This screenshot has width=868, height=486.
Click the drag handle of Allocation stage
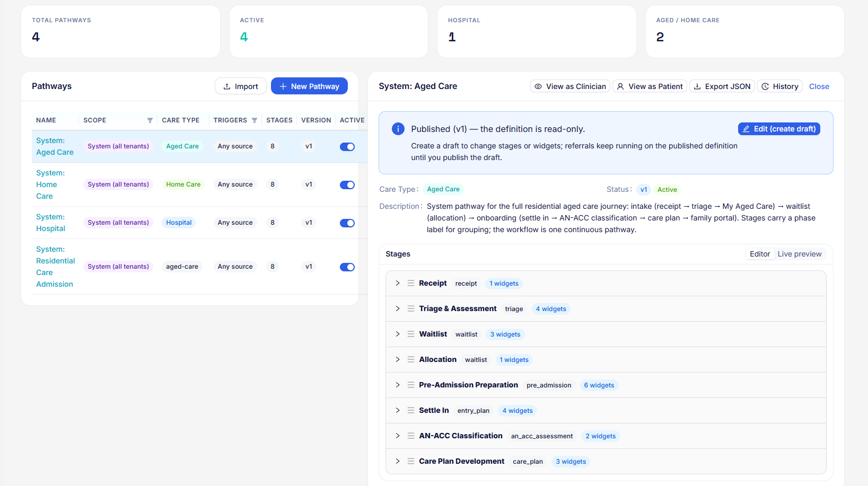coord(411,359)
